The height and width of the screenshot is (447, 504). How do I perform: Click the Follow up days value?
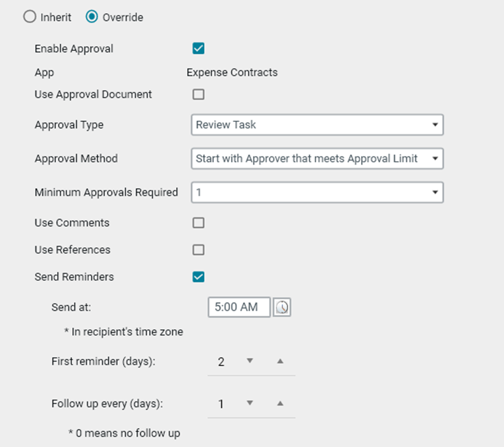(221, 404)
